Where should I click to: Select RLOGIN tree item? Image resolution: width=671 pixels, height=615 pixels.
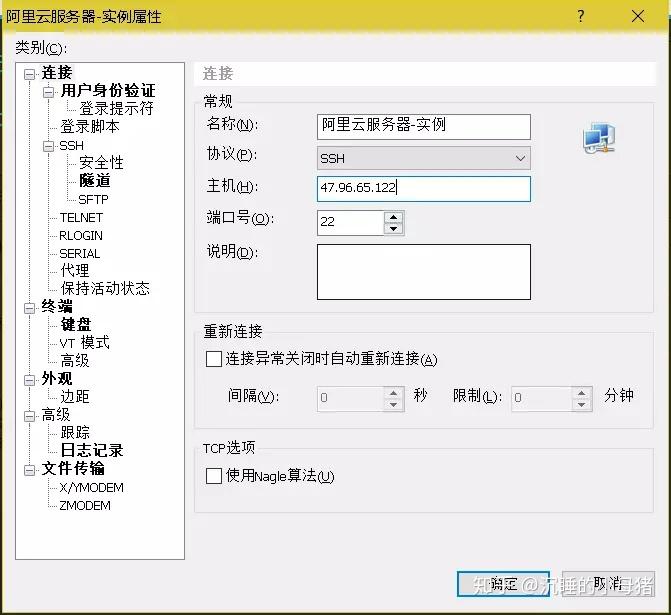tap(81, 235)
